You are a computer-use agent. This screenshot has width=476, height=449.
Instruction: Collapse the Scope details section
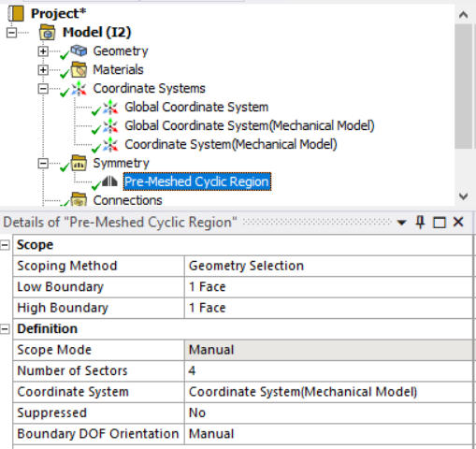pos(5,245)
